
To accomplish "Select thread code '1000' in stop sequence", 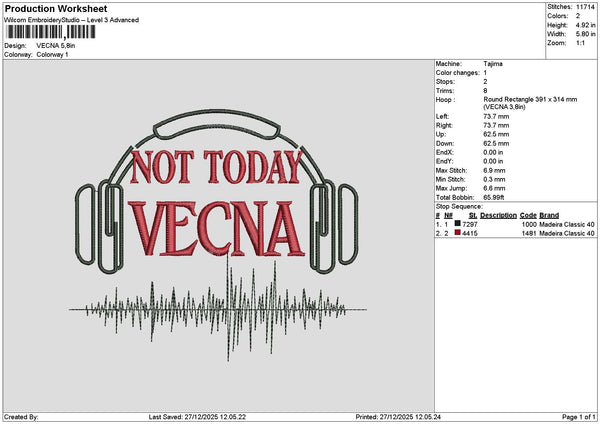I will point(529,224).
